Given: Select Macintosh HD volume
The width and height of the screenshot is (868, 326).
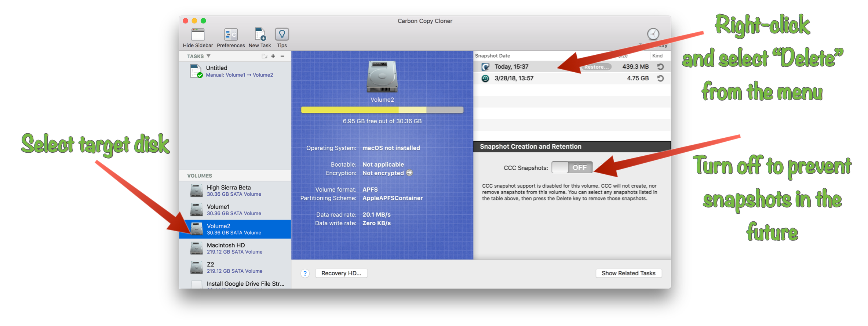Looking at the screenshot, I should tap(235, 248).
